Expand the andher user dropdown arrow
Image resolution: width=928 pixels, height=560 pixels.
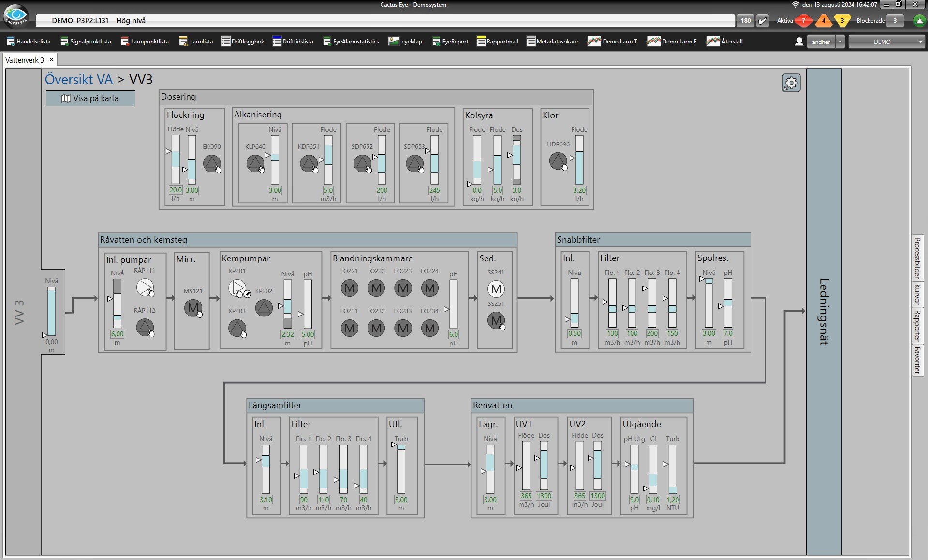pyautogui.click(x=840, y=42)
